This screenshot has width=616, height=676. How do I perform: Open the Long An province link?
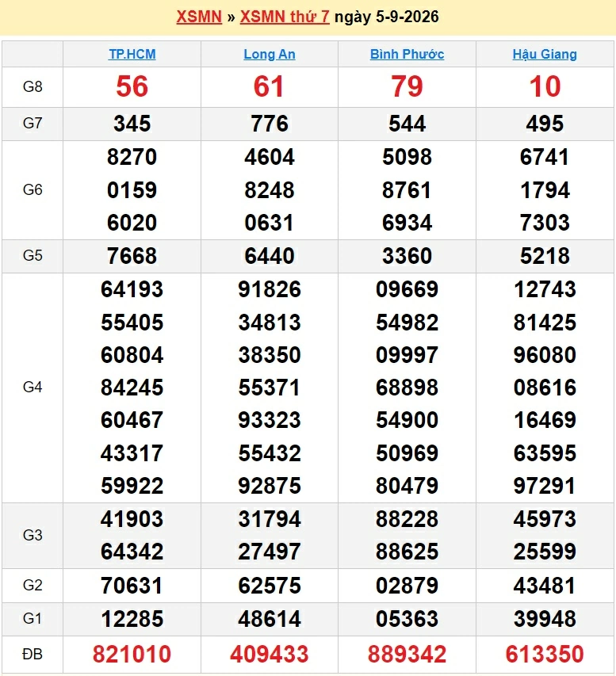(x=270, y=55)
